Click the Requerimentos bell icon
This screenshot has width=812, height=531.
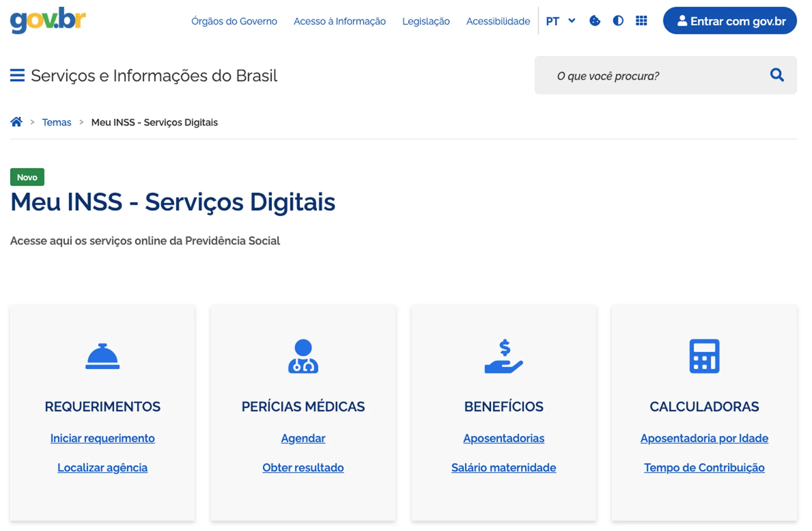tap(102, 356)
